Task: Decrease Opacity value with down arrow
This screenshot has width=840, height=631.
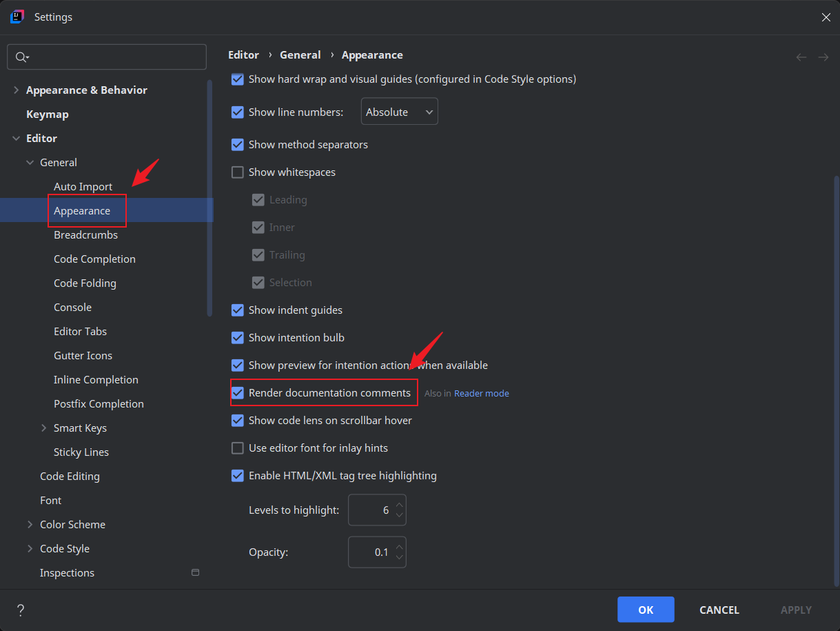Action: pos(399,558)
